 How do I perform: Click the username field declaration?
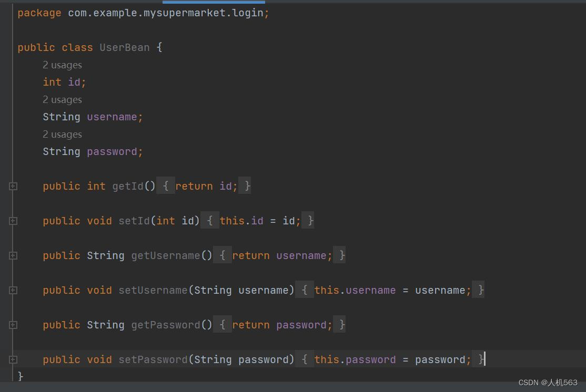pos(113,117)
